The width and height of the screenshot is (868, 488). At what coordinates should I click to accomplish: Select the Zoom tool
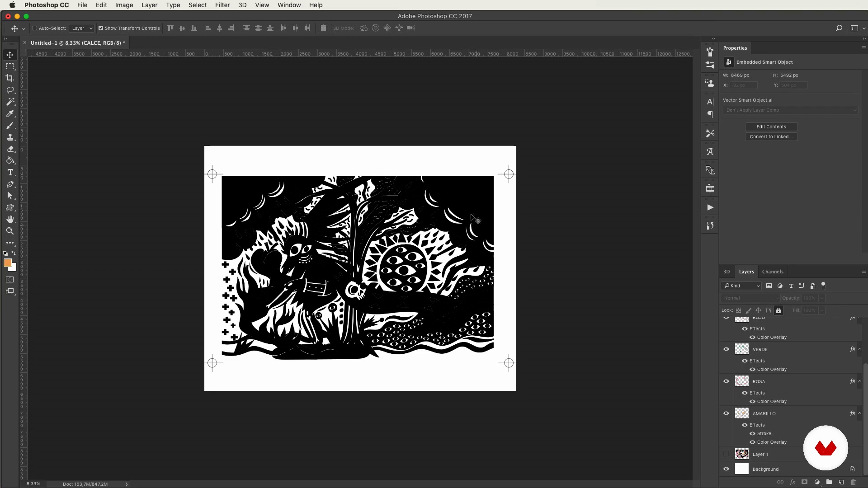pyautogui.click(x=10, y=231)
